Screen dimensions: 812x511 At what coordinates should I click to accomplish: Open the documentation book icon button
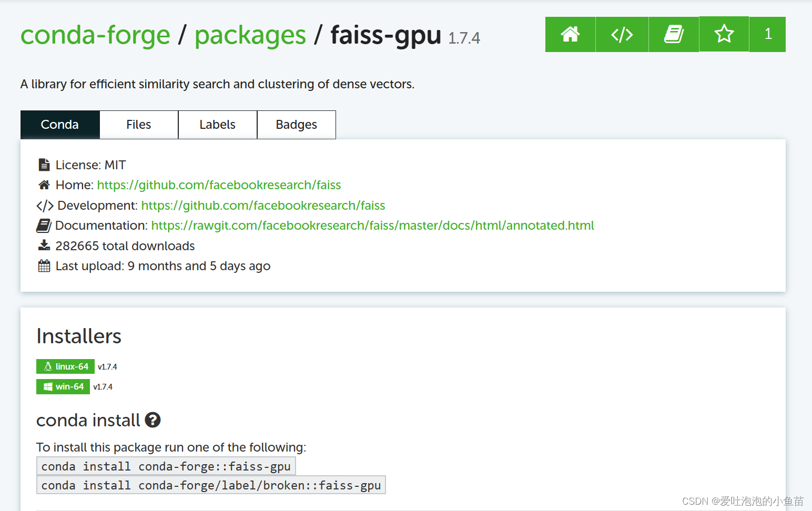tap(674, 34)
